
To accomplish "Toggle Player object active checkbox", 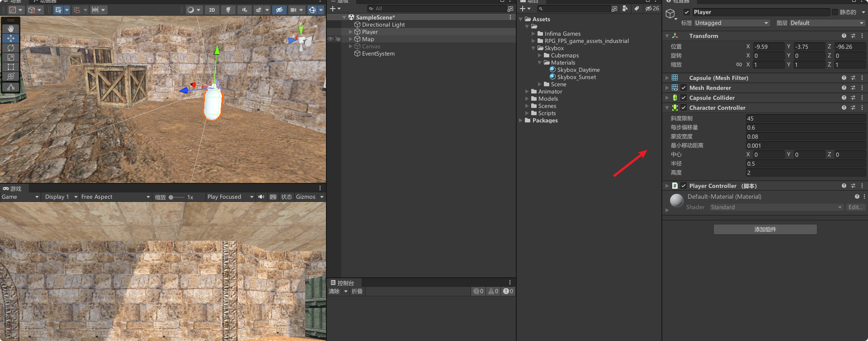I will pyautogui.click(x=687, y=12).
